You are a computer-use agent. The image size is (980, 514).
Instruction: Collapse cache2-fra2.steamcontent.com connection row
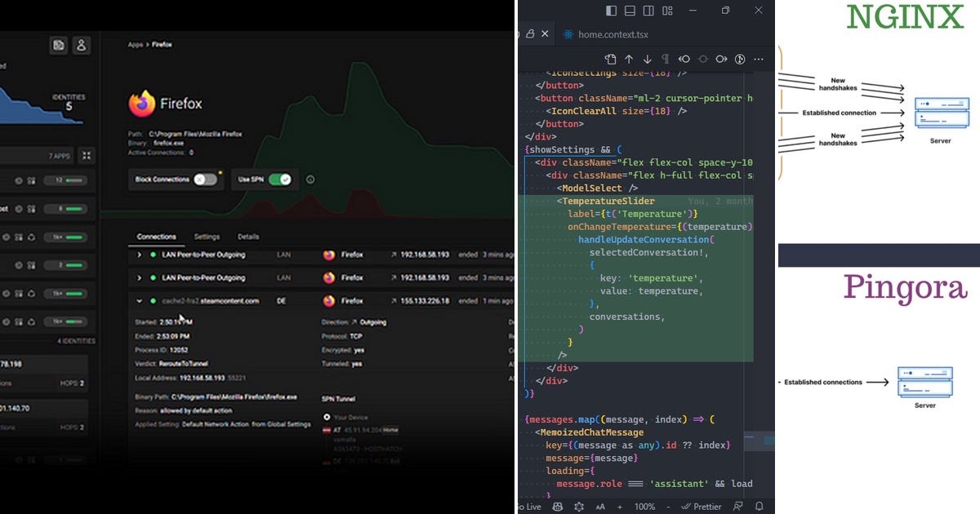coord(140,301)
